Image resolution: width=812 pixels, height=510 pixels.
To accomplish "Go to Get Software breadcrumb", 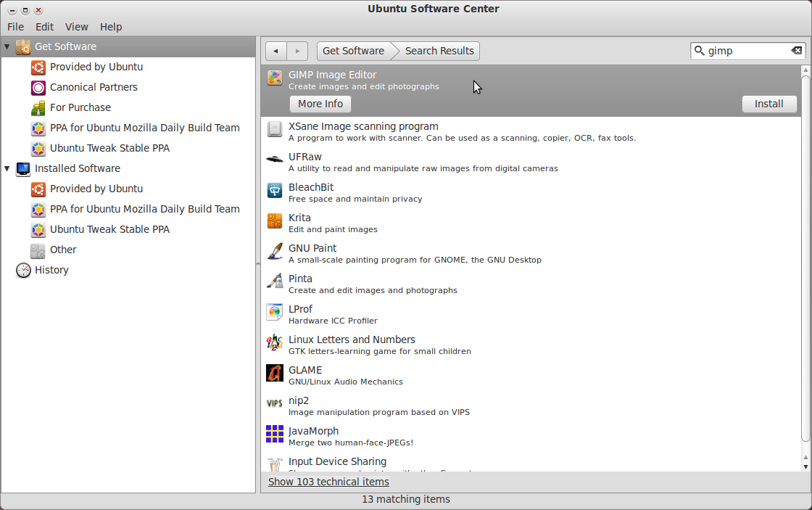I will point(354,51).
